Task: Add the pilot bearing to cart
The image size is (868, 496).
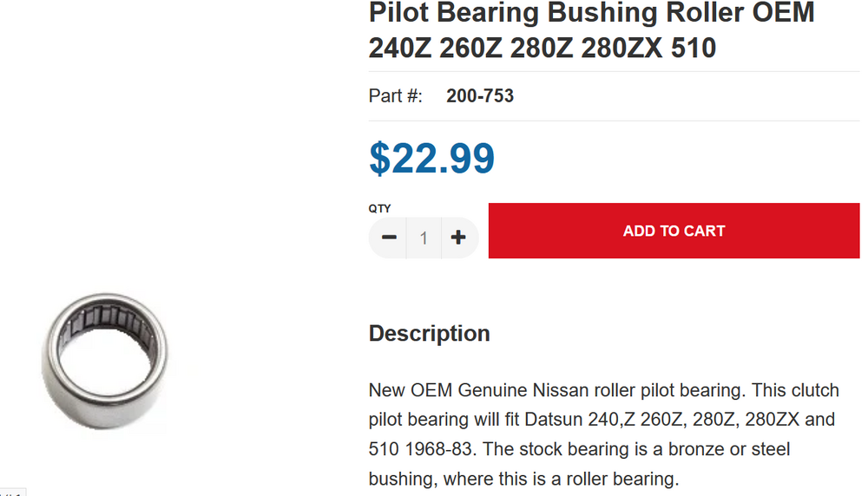Action: (674, 231)
